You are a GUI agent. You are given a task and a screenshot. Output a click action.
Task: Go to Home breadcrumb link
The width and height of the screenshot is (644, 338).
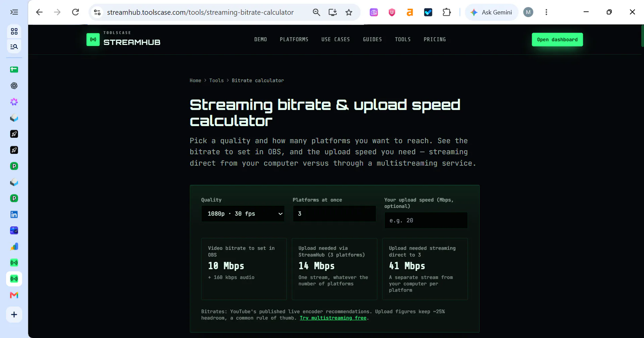click(196, 80)
